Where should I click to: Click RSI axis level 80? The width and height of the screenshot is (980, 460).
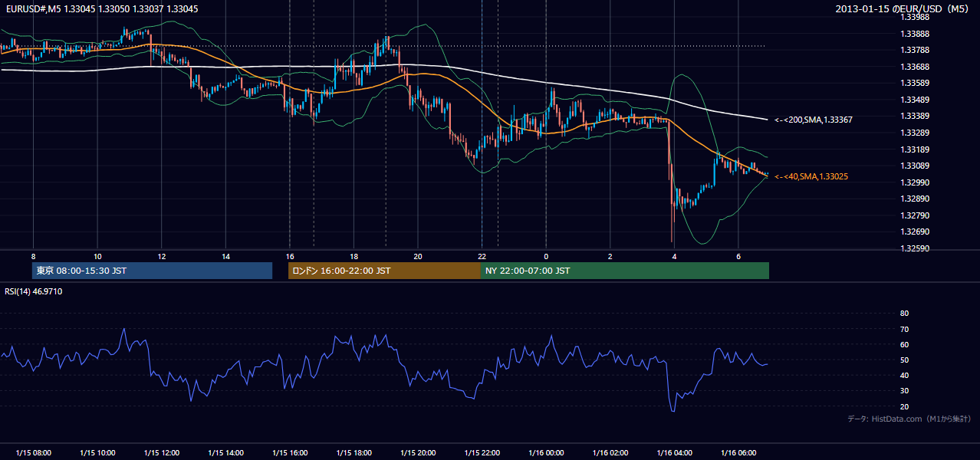(x=904, y=314)
